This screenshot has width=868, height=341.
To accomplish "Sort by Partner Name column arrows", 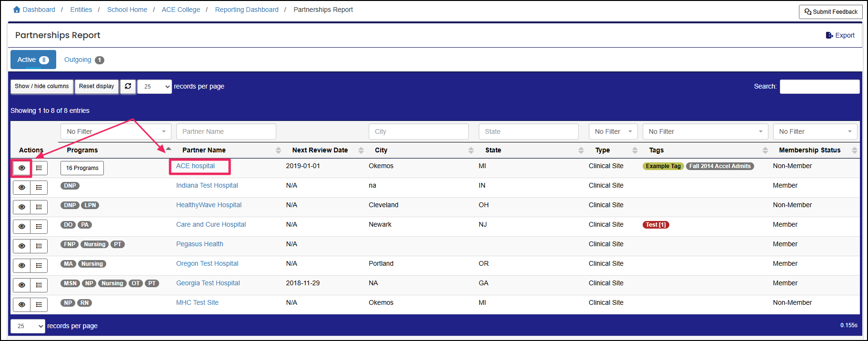I will pyautogui.click(x=278, y=150).
